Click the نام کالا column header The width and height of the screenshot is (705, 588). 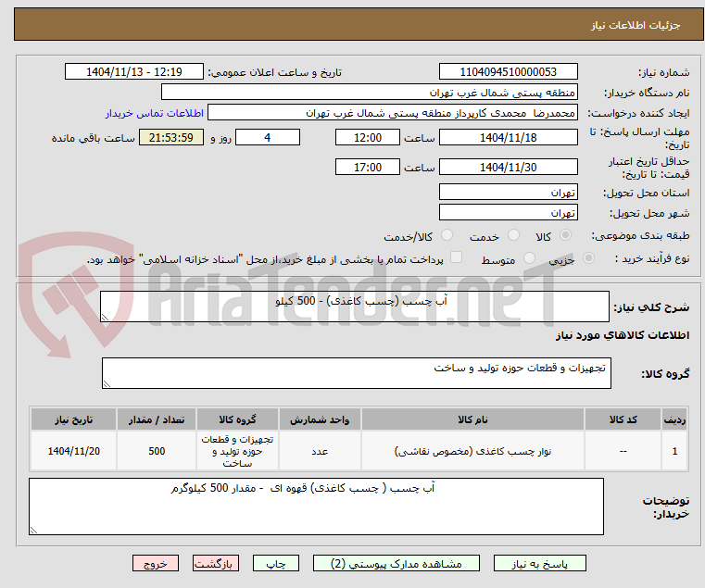[x=472, y=419]
